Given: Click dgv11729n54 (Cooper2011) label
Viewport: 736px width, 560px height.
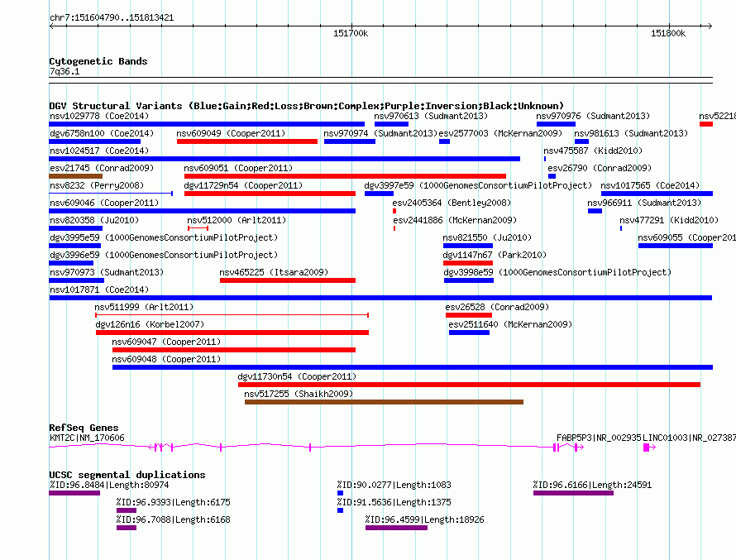Looking at the screenshot, I should (x=243, y=185).
